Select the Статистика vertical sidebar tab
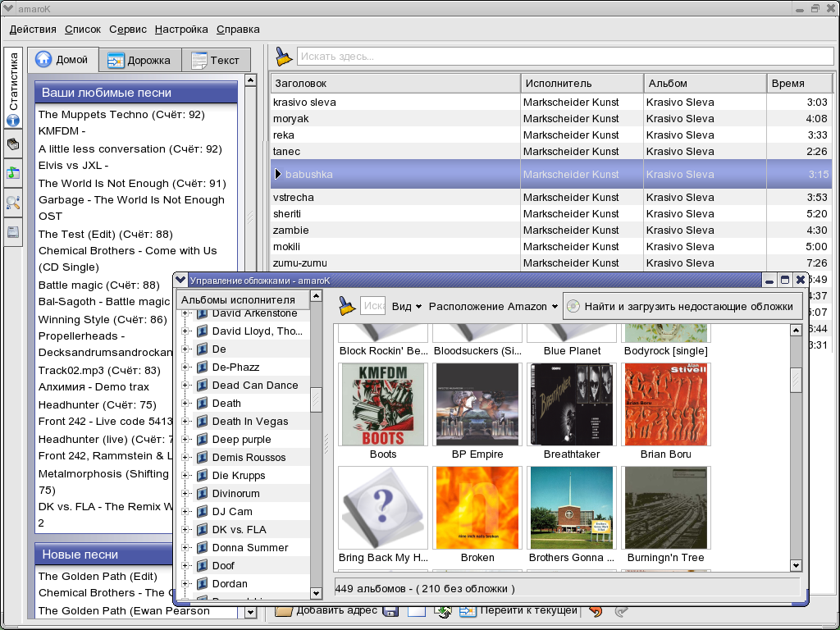The height and width of the screenshot is (630, 840). (x=13, y=89)
